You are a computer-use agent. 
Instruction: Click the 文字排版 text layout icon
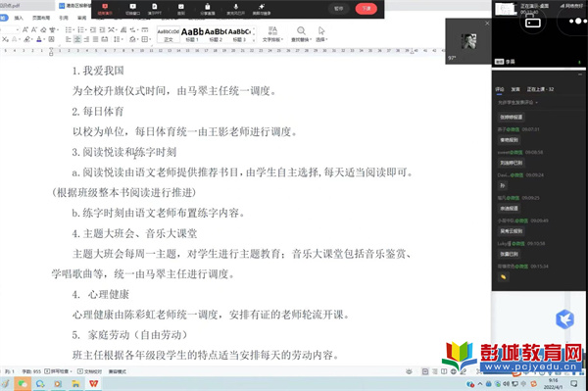click(272, 33)
